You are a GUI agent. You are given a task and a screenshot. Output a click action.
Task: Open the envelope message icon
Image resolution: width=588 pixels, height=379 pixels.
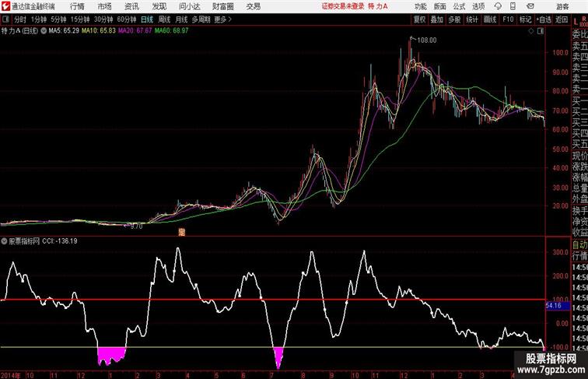point(530,6)
